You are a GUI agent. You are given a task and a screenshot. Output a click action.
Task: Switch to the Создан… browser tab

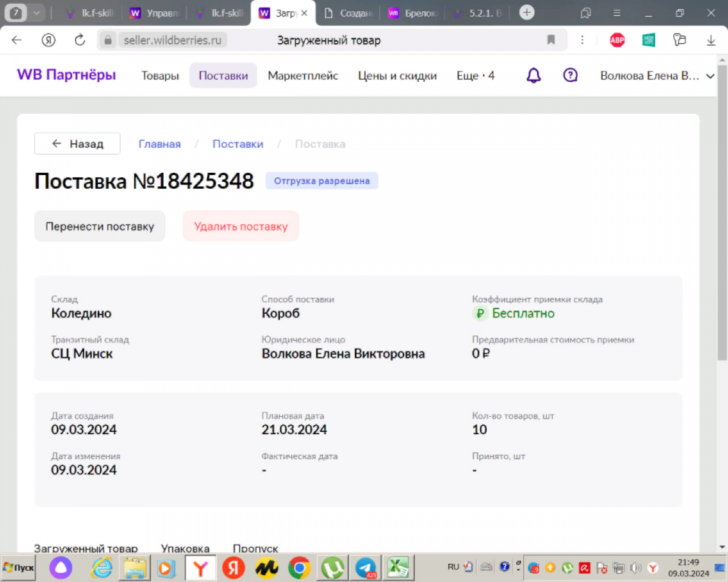[x=349, y=13]
